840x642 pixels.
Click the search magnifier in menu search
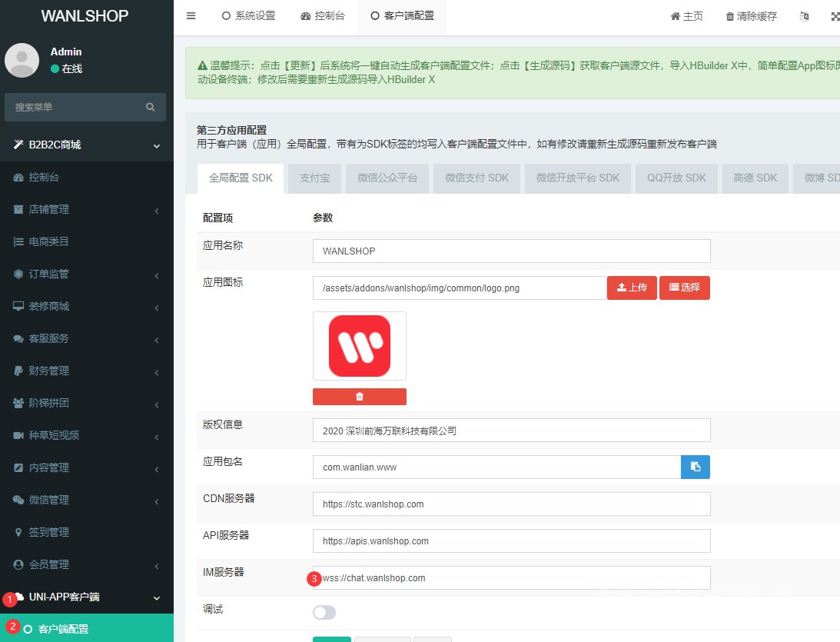(151, 107)
